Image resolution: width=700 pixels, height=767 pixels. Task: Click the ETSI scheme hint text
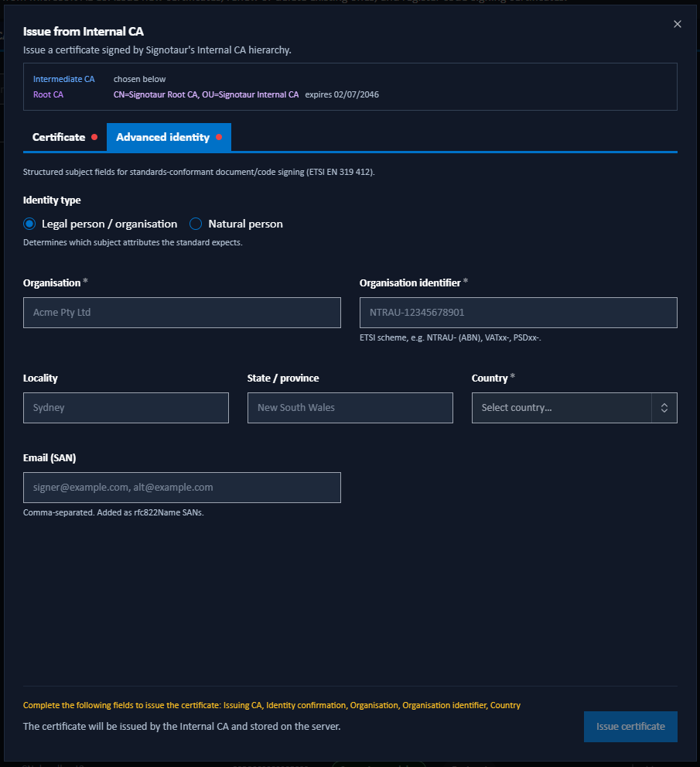(x=450, y=337)
